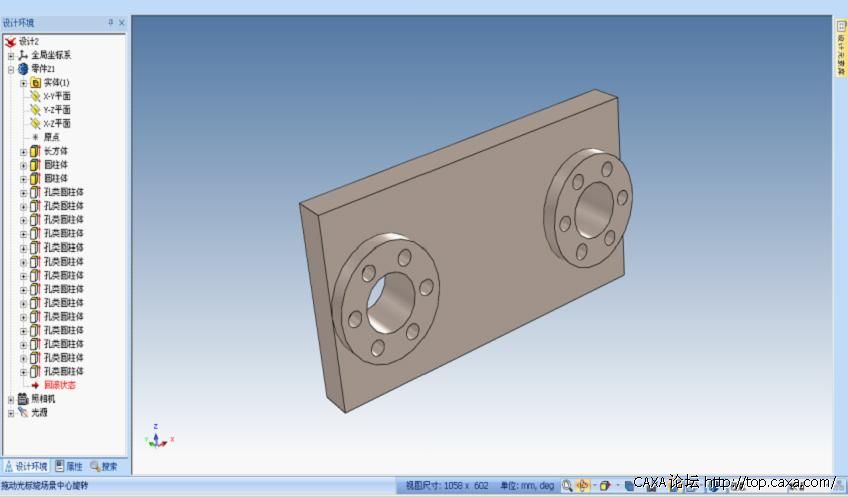The image size is (848, 497).
Task: Expand the 光源 light source node
Action: click(x=11, y=413)
